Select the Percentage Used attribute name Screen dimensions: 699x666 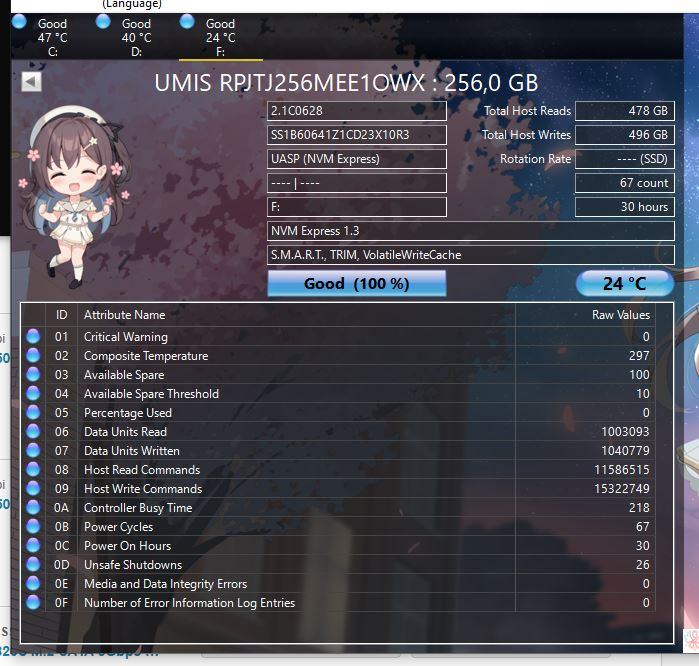[x=127, y=413]
